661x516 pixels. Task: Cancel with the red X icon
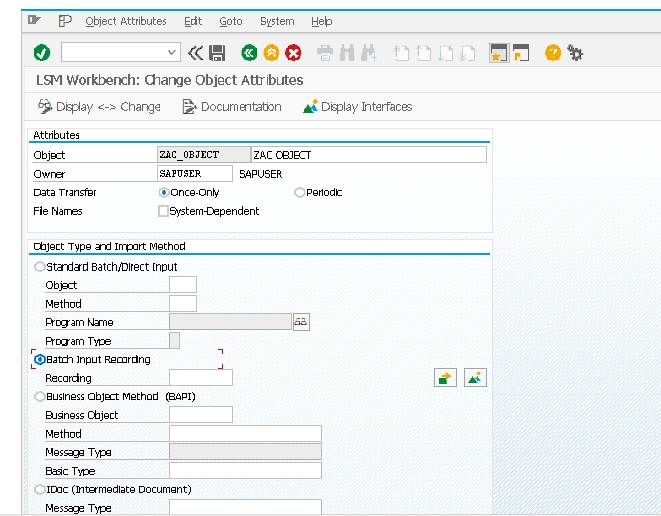(293, 53)
